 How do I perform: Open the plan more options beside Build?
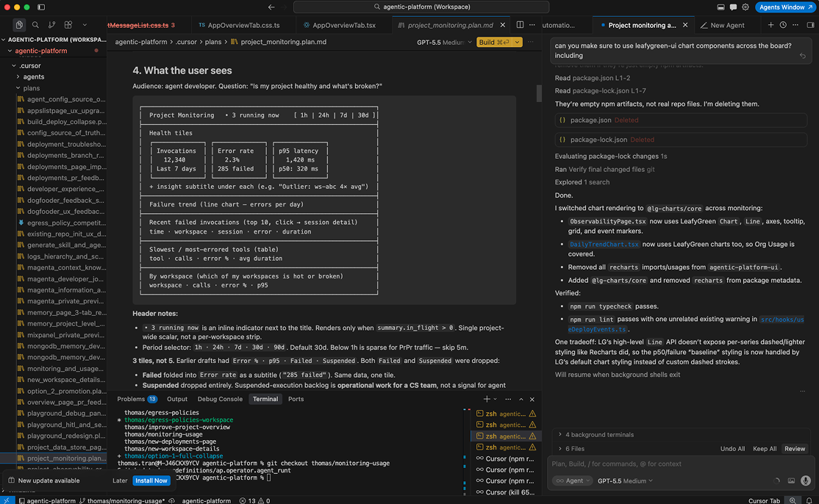click(531, 43)
